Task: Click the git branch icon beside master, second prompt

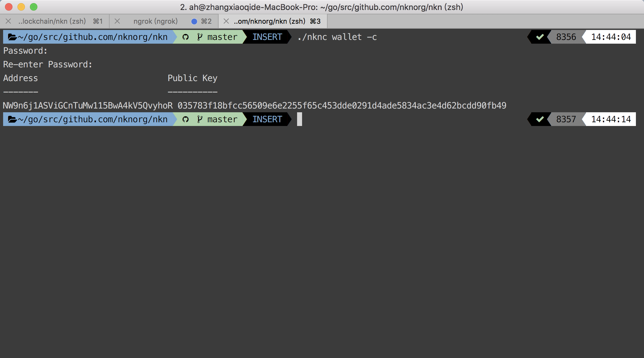Action: tap(200, 119)
